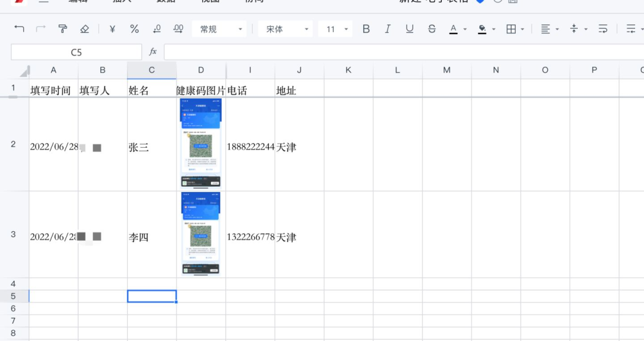Select 天津 address cell in row 3

click(299, 235)
